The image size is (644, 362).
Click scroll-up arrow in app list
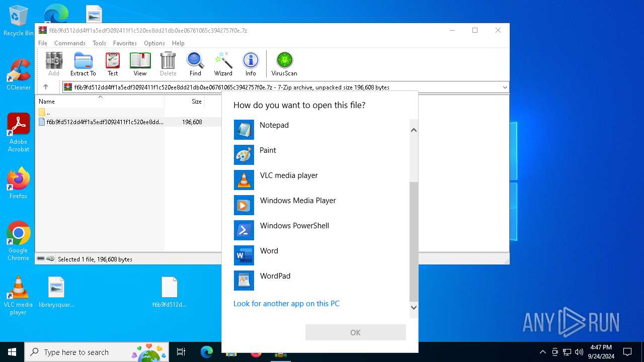coord(414,130)
